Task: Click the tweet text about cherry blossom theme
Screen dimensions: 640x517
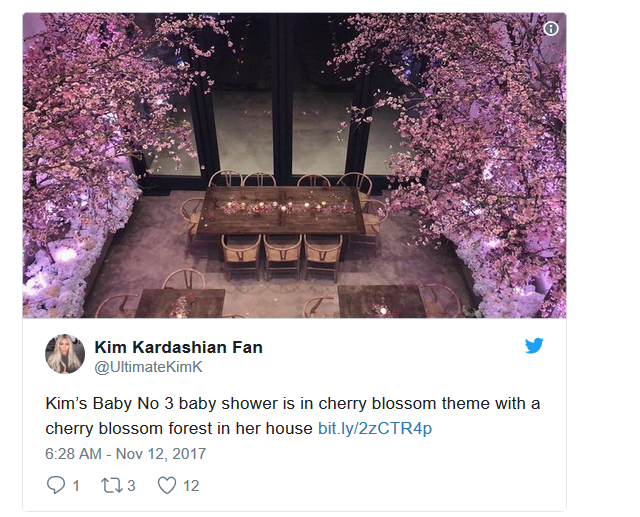Action: (x=293, y=416)
